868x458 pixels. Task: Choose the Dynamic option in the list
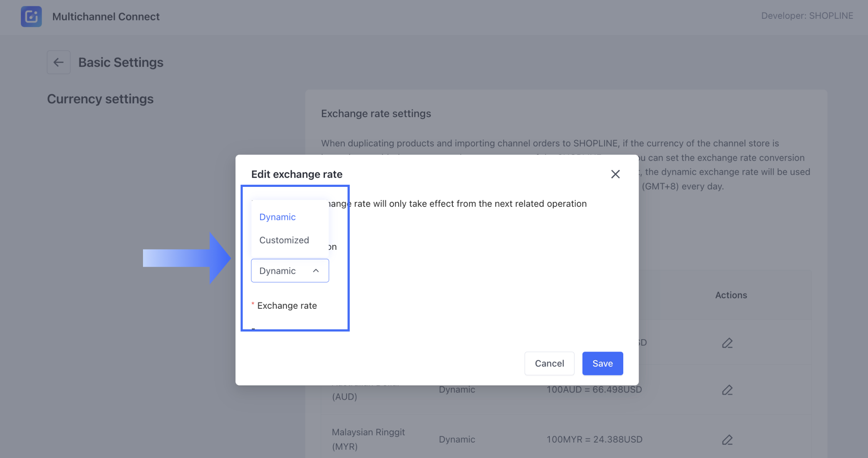click(278, 217)
